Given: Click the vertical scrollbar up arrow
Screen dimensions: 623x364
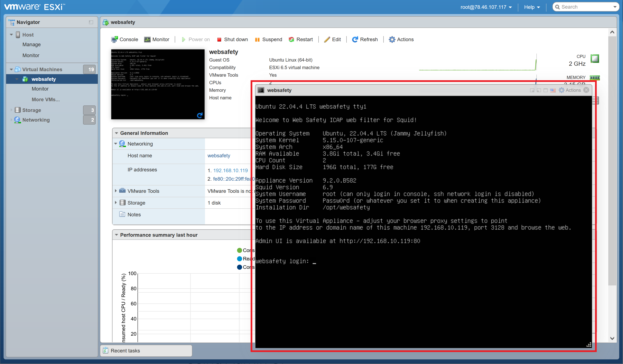Looking at the screenshot, I should coord(612,32).
